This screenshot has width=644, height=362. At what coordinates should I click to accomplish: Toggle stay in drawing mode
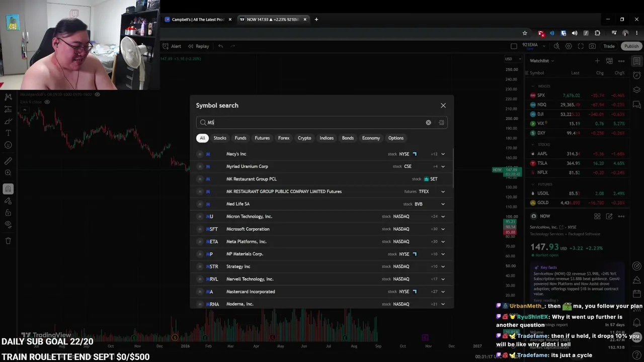coord(8,201)
